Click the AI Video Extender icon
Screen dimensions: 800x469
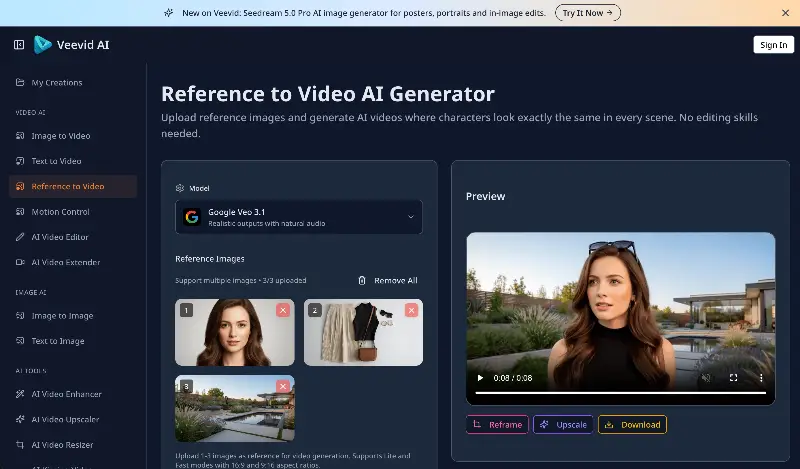click(x=20, y=262)
